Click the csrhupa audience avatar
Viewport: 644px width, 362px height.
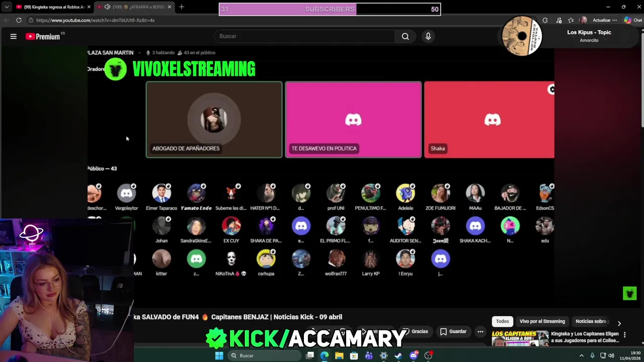[266, 258]
